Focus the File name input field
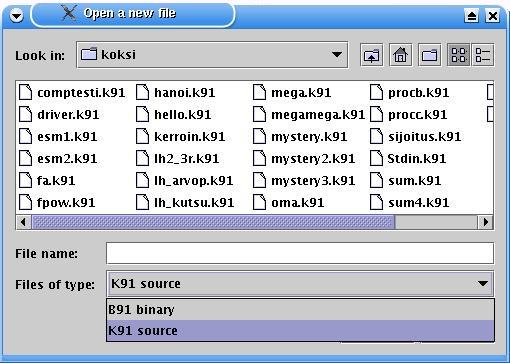The image size is (510, 363). pyautogui.click(x=300, y=253)
